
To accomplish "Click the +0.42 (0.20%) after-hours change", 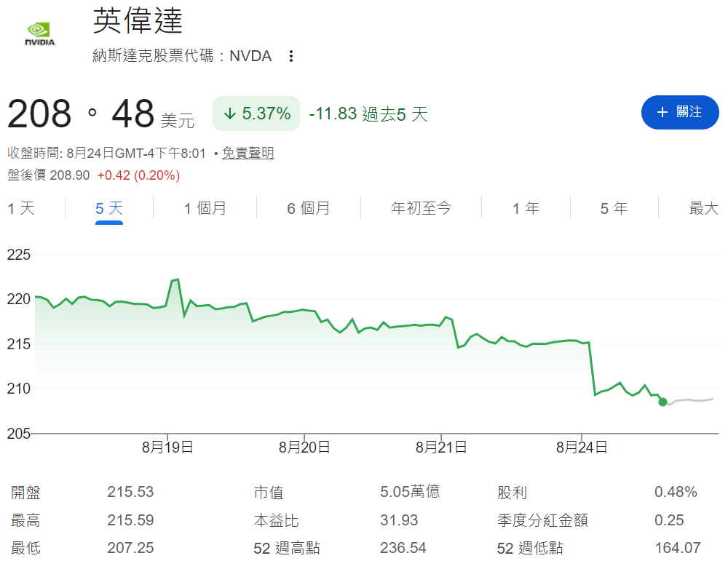I will click(x=138, y=175).
